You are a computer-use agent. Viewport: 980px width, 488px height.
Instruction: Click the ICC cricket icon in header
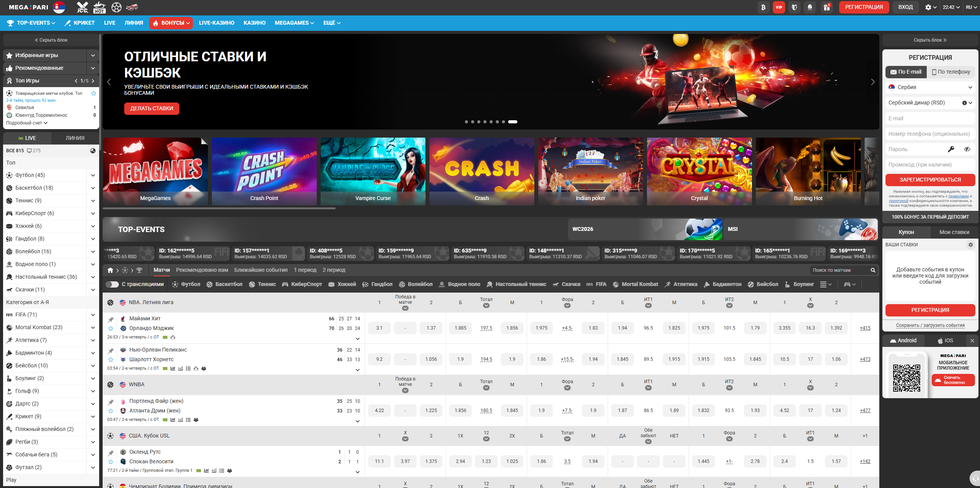82,7
